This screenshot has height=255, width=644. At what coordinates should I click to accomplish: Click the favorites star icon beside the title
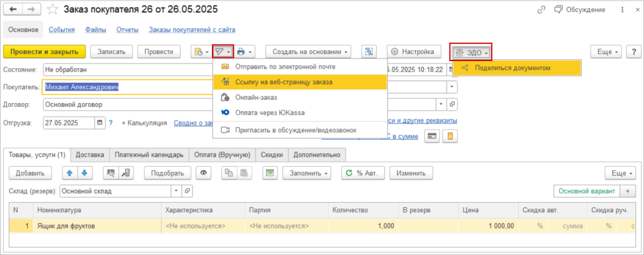[53, 10]
